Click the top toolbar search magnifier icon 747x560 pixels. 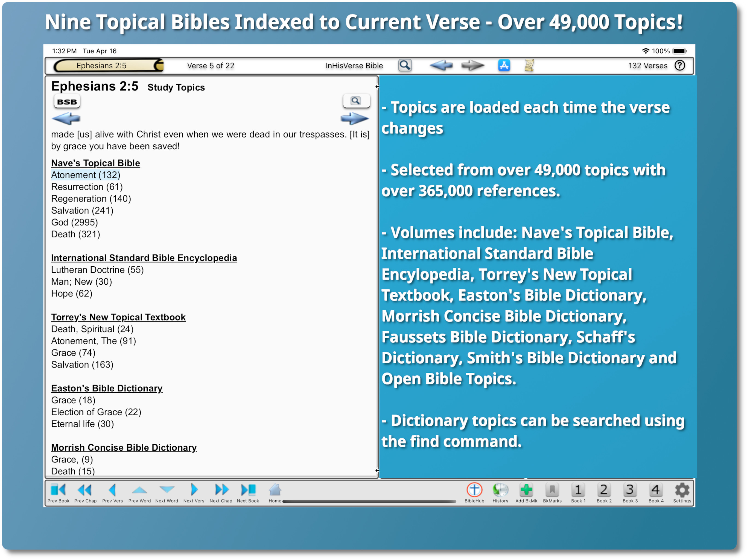[x=405, y=65]
